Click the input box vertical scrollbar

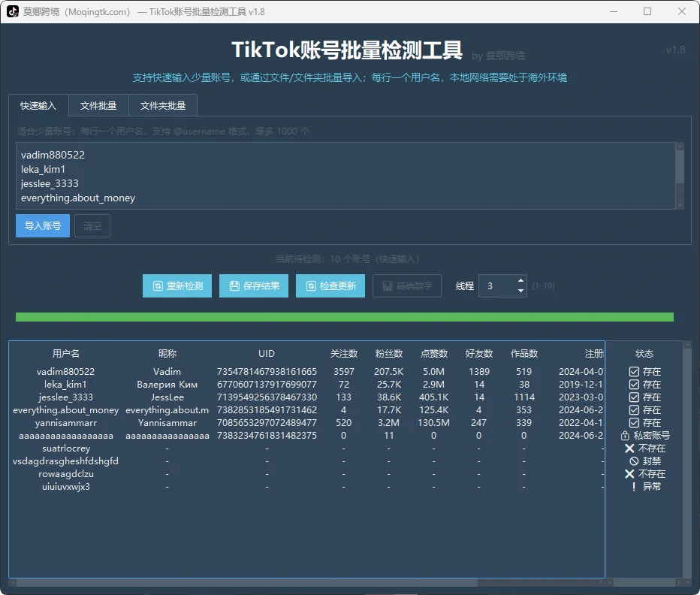coord(680,176)
